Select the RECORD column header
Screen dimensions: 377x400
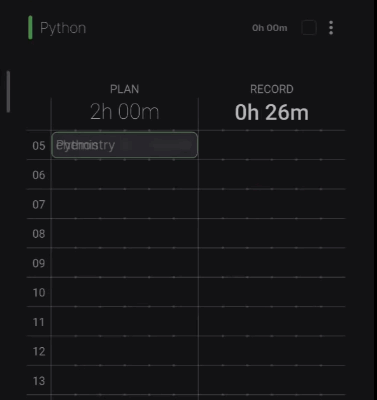pyautogui.click(x=272, y=89)
